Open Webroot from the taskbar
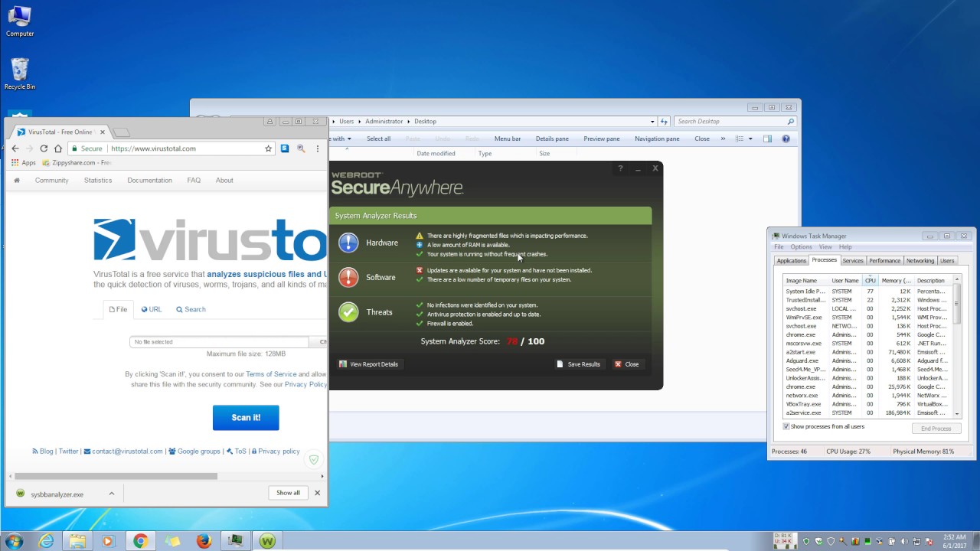Image resolution: width=980 pixels, height=551 pixels. (x=266, y=541)
